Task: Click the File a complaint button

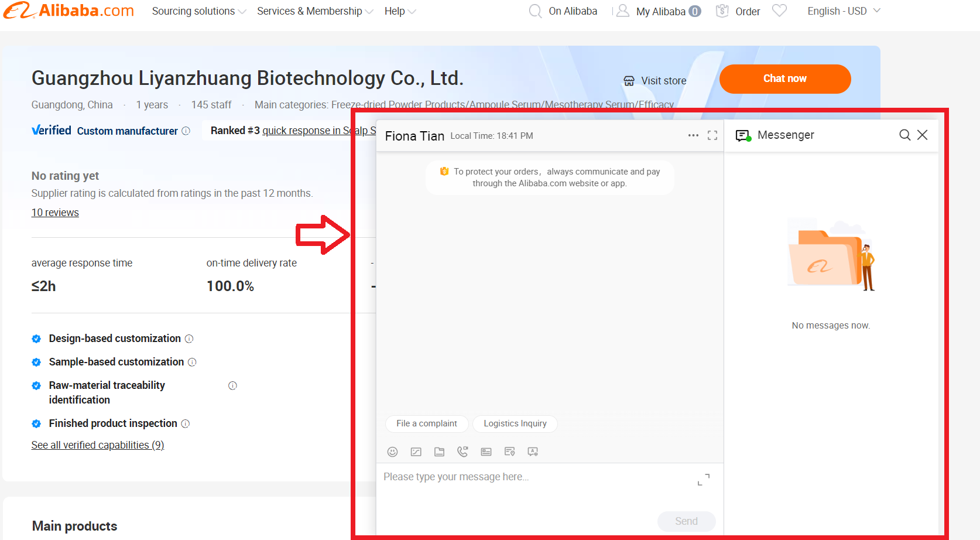Action: (427, 423)
